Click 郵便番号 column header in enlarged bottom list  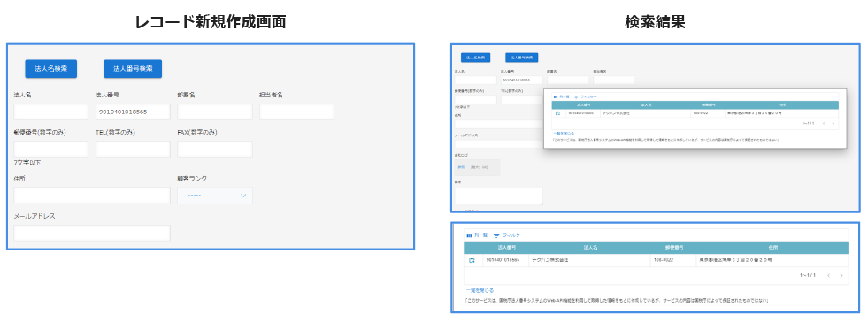coord(672,247)
